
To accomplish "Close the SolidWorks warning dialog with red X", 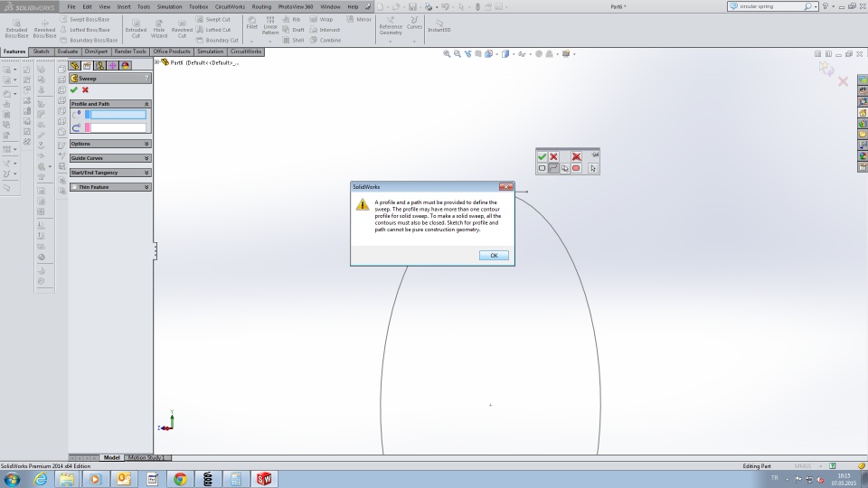I will [x=506, y=187].
